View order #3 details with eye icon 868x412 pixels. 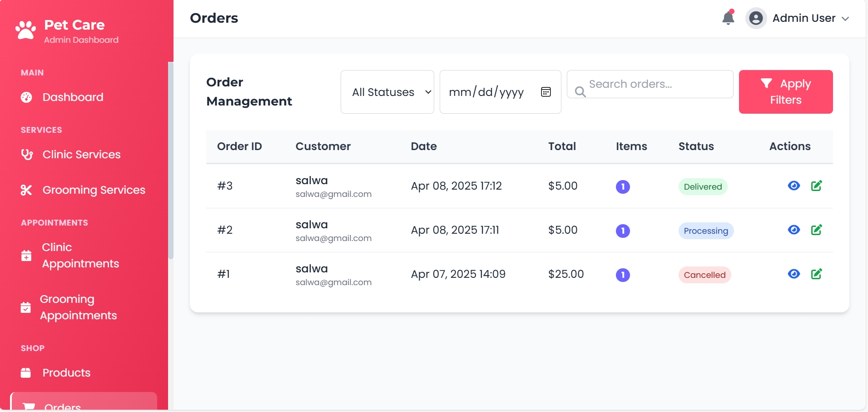[794, 186]
